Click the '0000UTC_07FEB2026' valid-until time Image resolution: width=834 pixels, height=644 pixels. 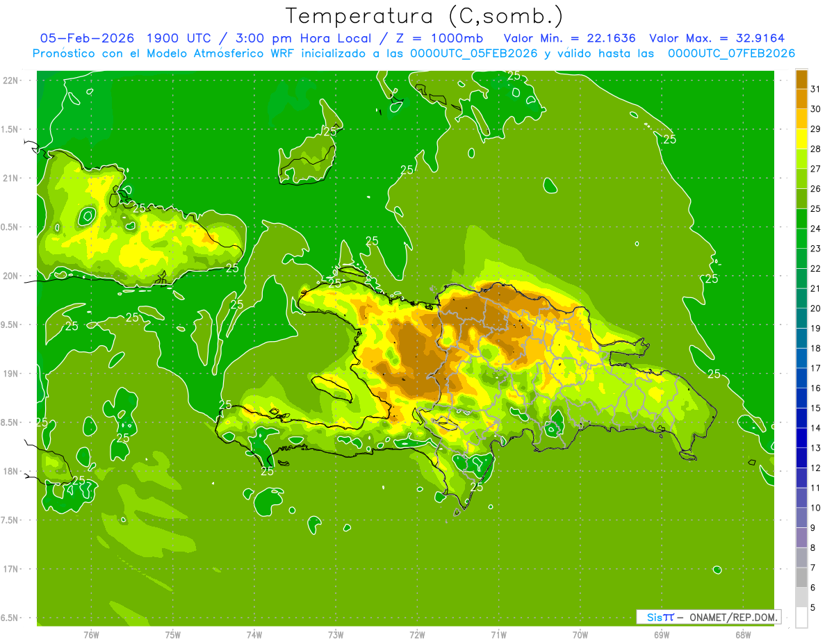[731, 53]
